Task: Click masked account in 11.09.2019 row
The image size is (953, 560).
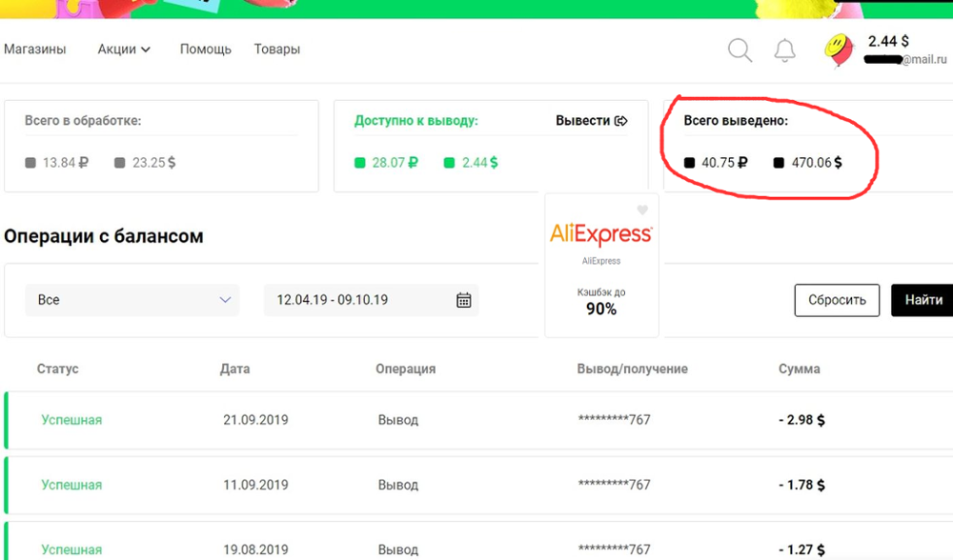Action: [614, 486]
